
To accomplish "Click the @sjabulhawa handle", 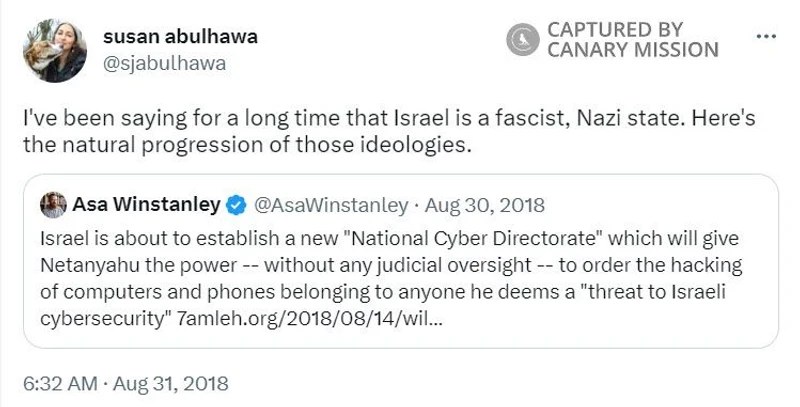I will [164, 63].
